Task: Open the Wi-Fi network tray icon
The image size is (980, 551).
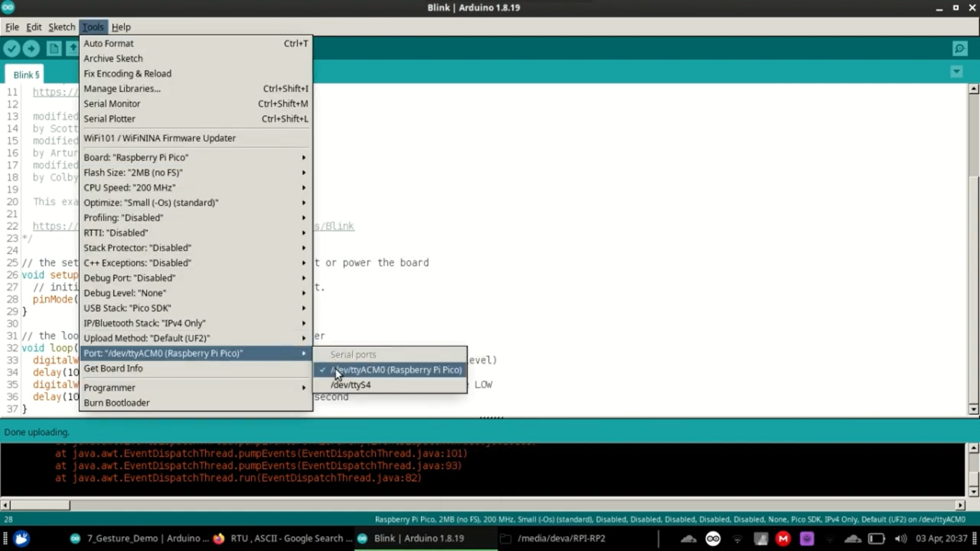Action: [737, 539]
